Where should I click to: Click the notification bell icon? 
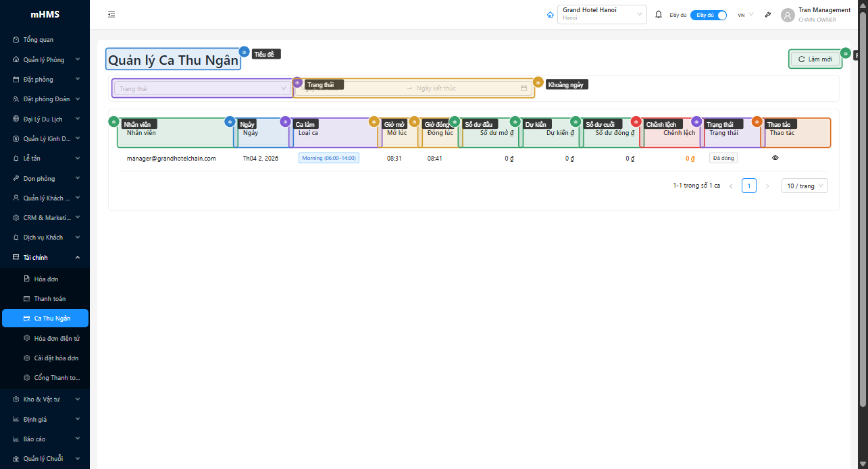click(659, 15)
